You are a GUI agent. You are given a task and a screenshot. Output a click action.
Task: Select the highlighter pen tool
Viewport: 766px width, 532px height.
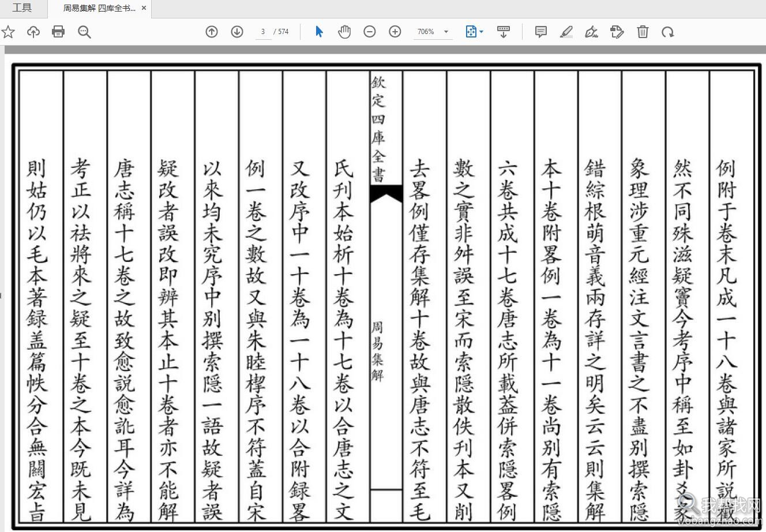coord(566,32)
